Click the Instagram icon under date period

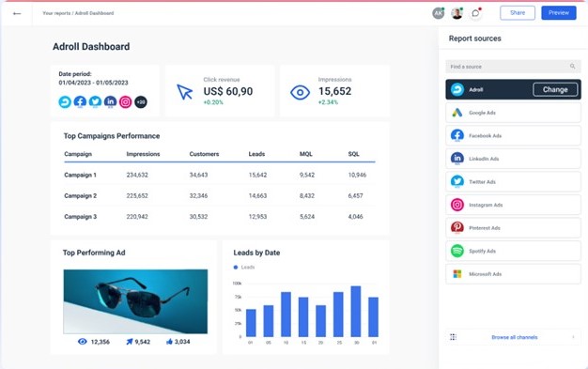tap(125, 101)
